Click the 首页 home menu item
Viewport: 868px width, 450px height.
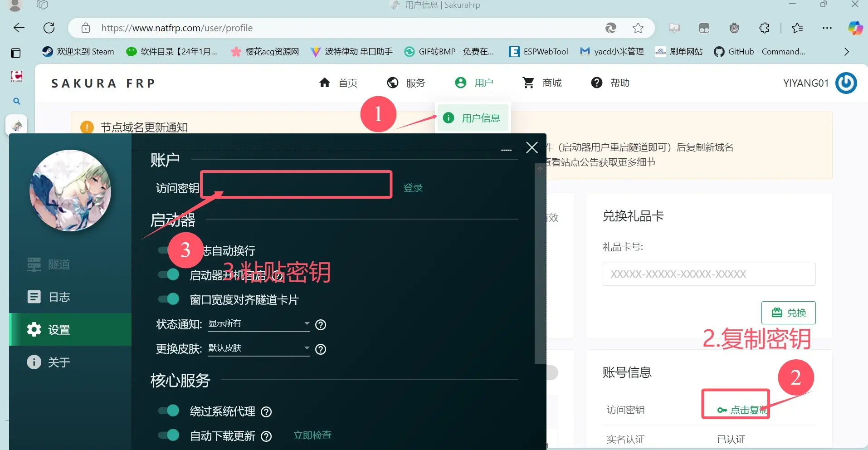(338, 83)
